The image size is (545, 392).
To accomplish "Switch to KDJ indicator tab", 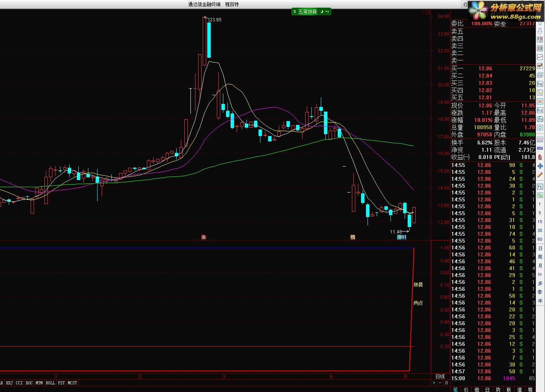I will 9,383.
